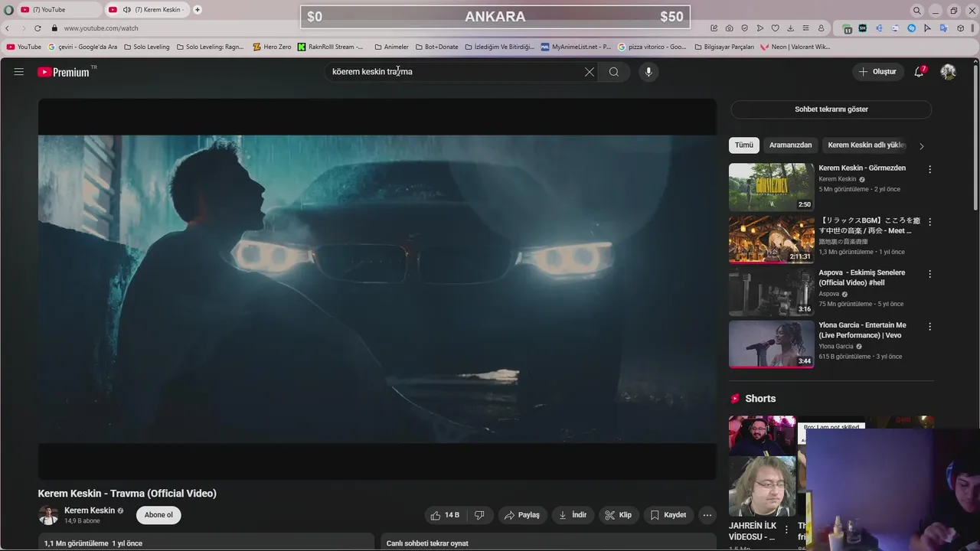This screenshot has height=551, width=980.
Task: Subscribe with Abone ol button
Action: click(158, 515)
